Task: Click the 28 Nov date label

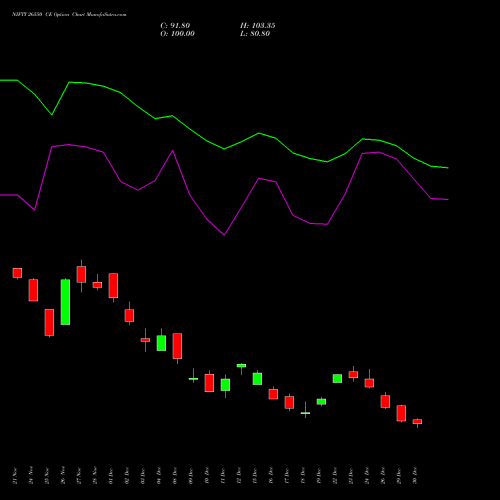Action: [x=95, y=476]
